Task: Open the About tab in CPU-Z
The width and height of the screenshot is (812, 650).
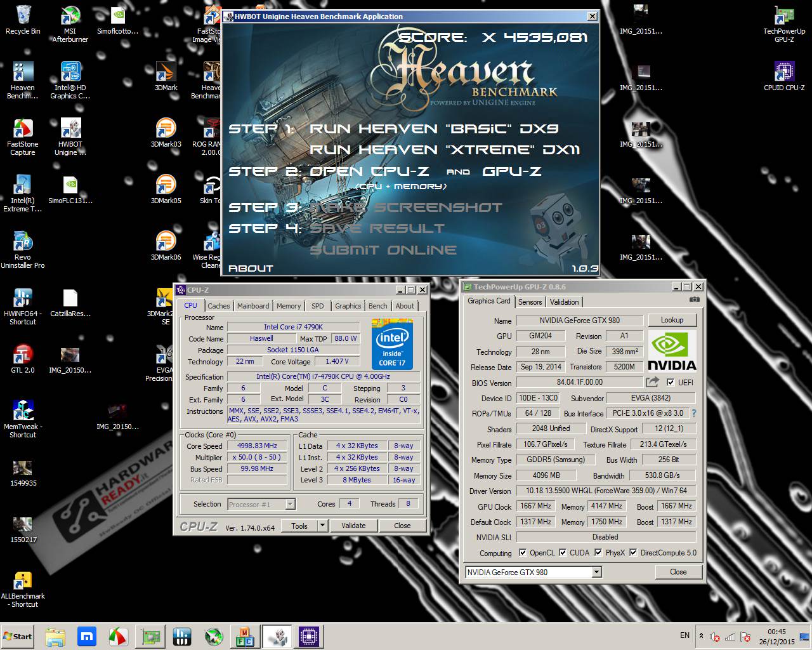Action: (405, 306)
